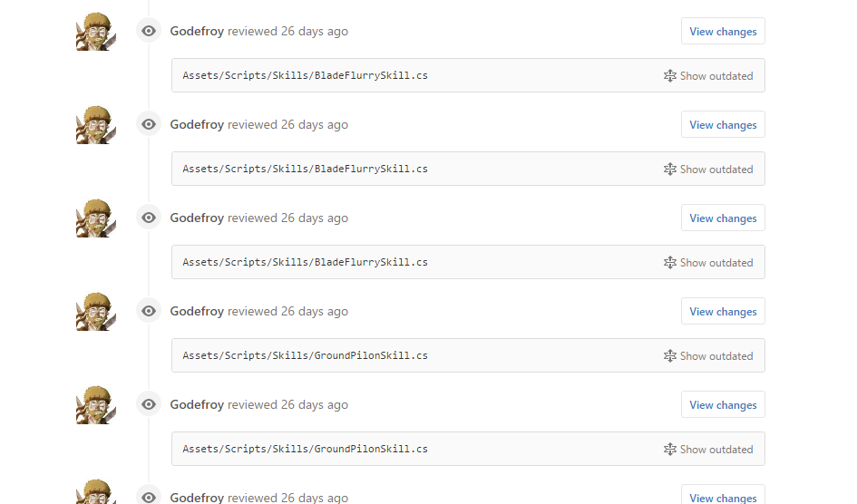Screen dimensions: 857x504
Task: Click the eye icon of the fourth review entry
Action: pyautogui.click(x=149, y=311)
